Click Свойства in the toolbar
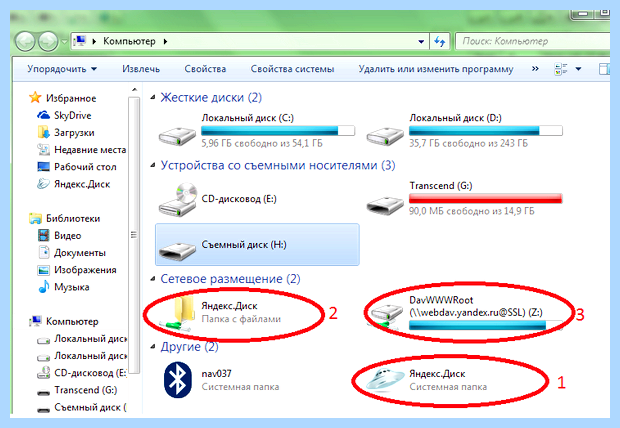Screen dimensions: 620x428 (x=205, y=69)
